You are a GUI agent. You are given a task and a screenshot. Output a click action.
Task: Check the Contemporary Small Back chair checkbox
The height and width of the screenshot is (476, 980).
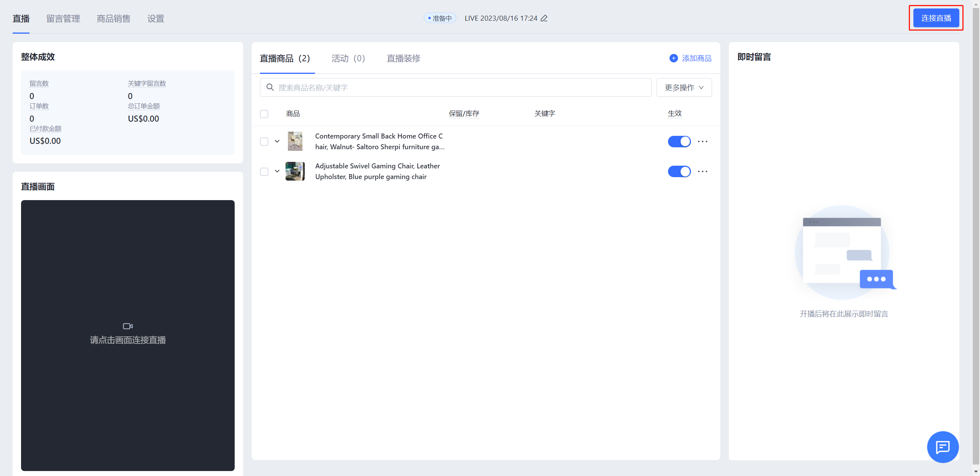coord(264,142)
